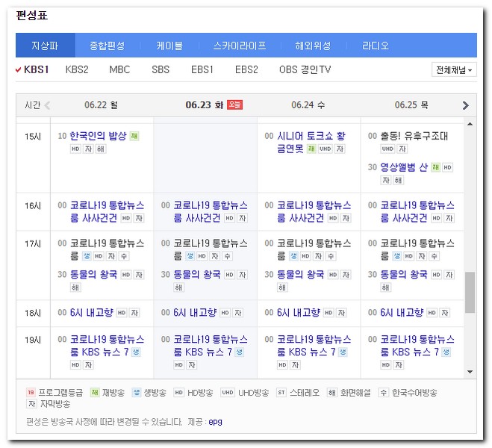Click scrollbar up arrow in schedule
Viewport: 492px width, 448px height.
(470, 122)
